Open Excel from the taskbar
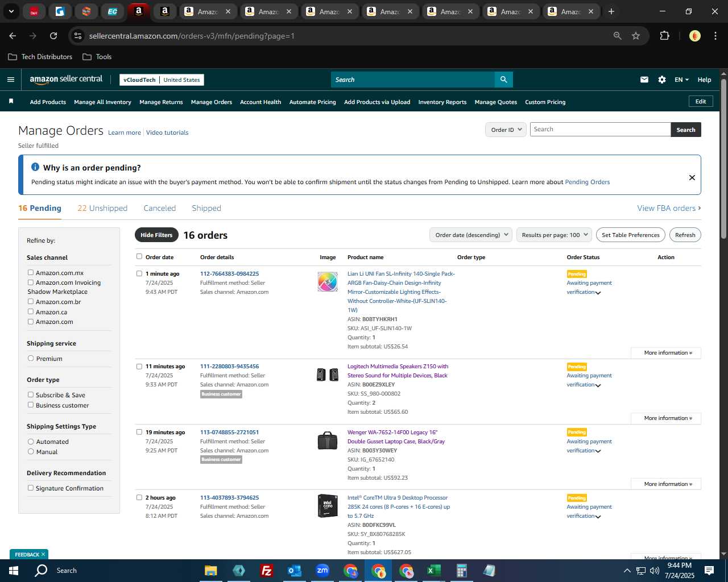The image size is (728, 582). pos(433,571)
